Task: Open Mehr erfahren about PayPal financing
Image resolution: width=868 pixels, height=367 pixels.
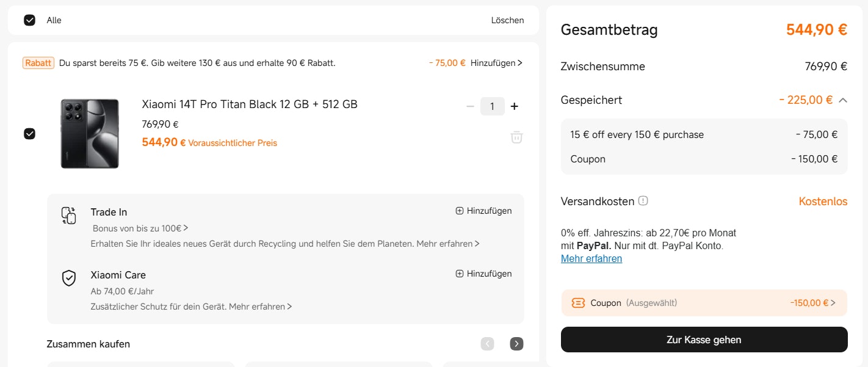Action: [x=591, y=258]
